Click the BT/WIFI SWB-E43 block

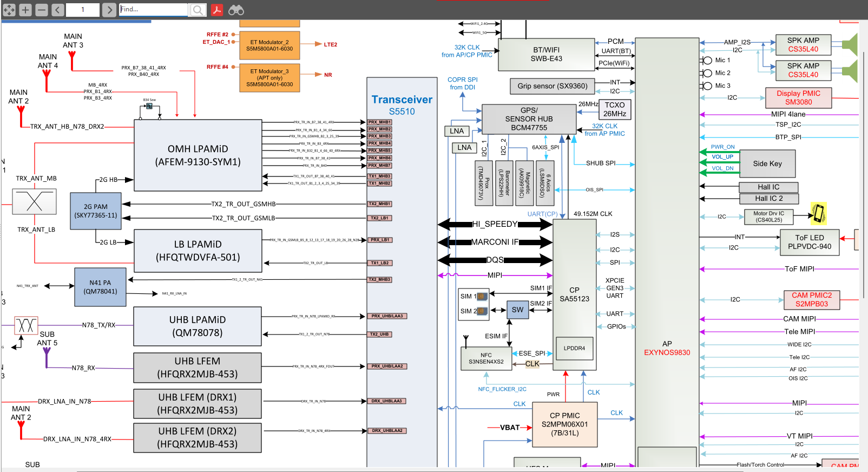click(x=547, y=54)
